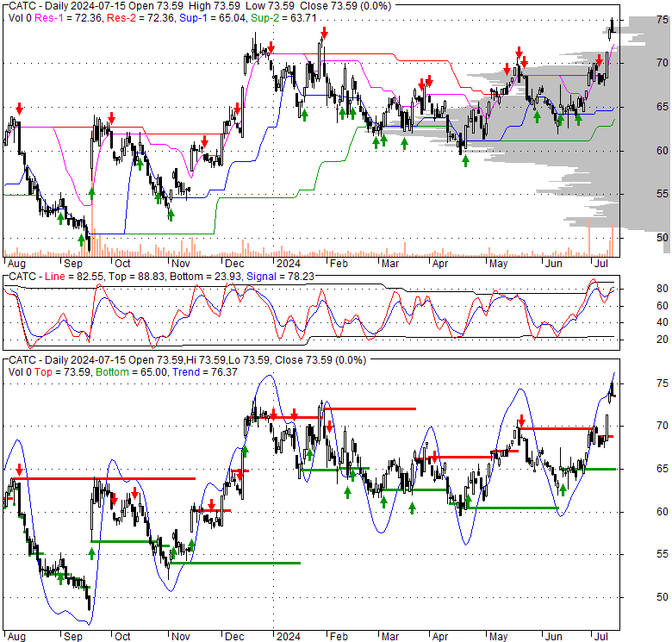
Task: Click the 'Mar' label on bottom chart axis
Action: (390, 637)
